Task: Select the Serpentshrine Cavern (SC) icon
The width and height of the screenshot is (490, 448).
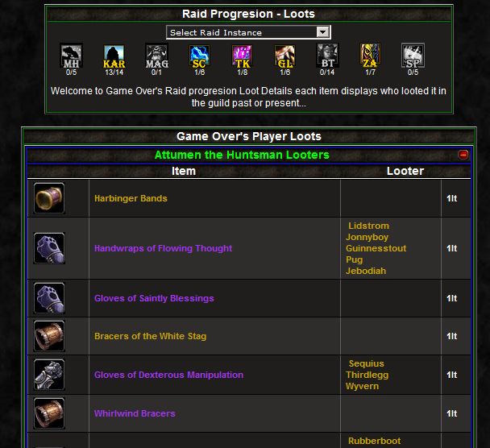Action: [199, 56]
